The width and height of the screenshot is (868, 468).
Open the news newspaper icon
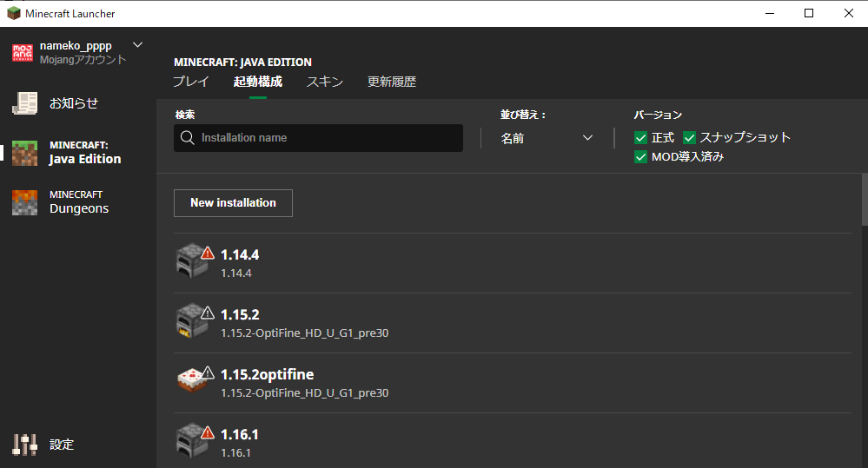[x=25, y=103]
